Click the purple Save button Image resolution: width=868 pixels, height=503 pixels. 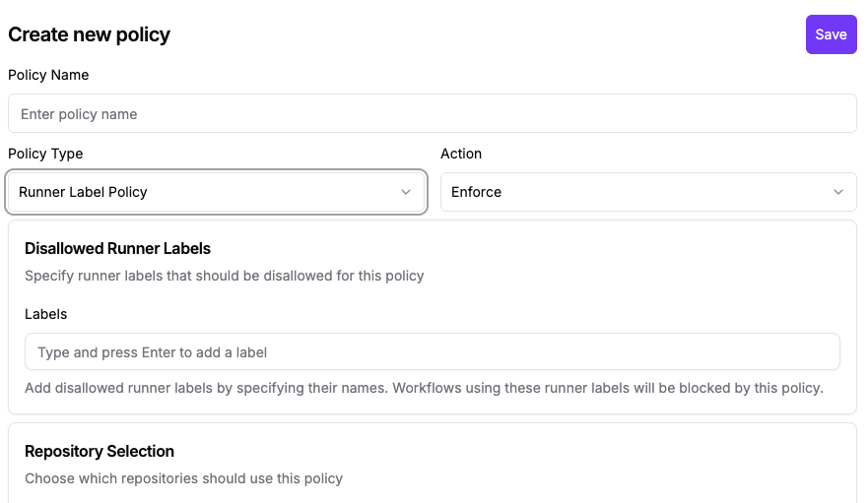[831, 34]
